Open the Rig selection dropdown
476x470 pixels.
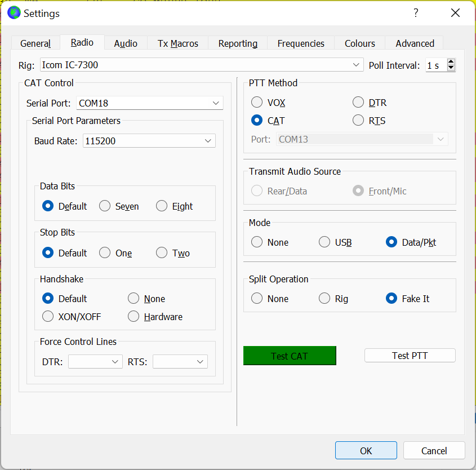click(202, 65)
